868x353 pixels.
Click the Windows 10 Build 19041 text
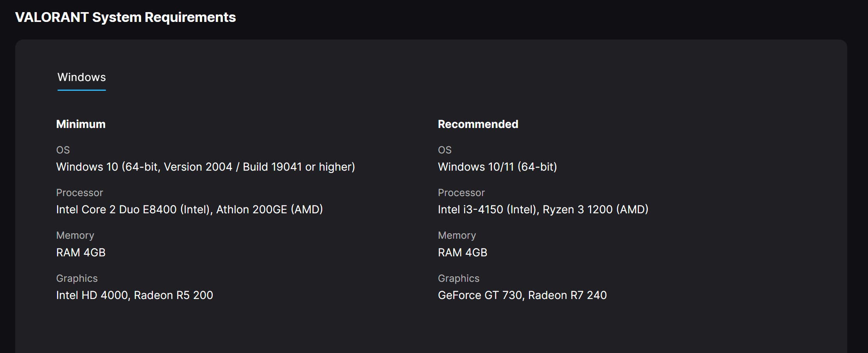coord(205,167)
